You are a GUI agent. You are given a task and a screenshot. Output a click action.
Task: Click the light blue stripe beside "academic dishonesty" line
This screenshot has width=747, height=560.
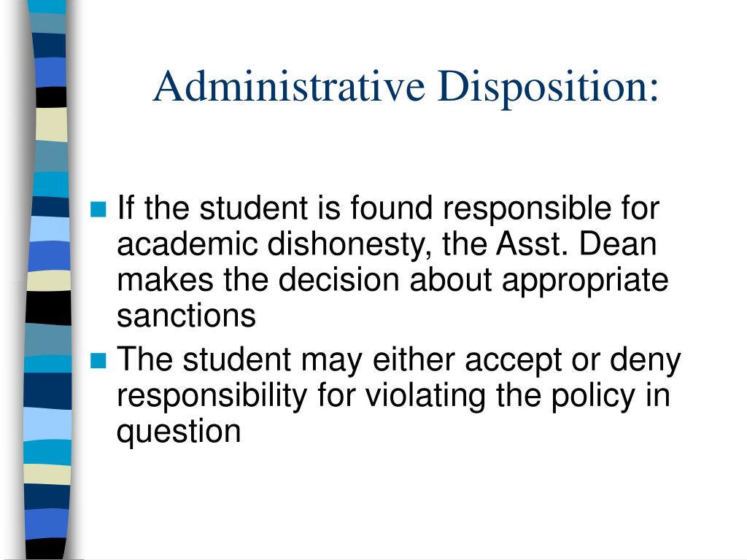50,228
